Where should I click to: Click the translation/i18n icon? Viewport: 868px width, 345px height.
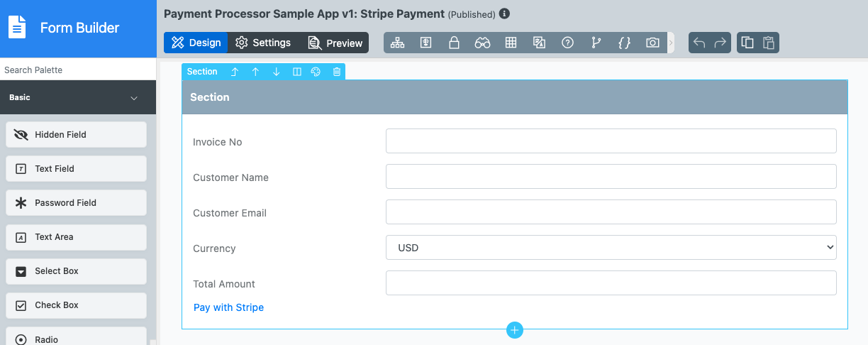point(539,43)
